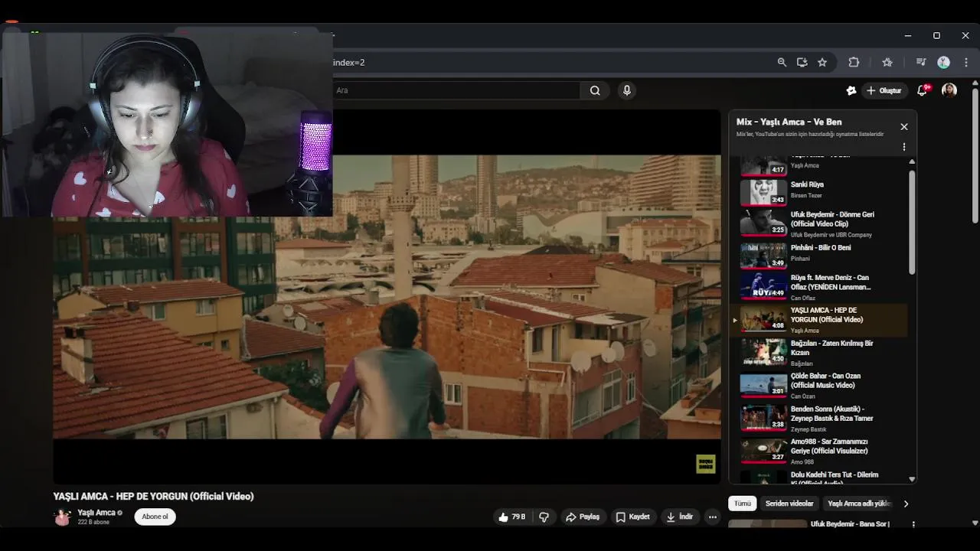The width and height of the screenshot is (980, 551).
Task: Play Rüya ft. Merve Deniz thumbnail
Action: click(763, 285)
